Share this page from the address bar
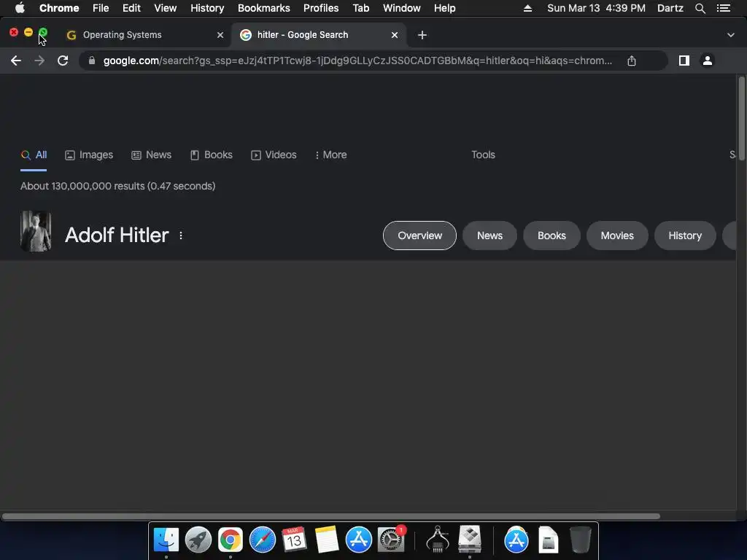747x560 pixels. pyautogui.click(x=632, y=61)
